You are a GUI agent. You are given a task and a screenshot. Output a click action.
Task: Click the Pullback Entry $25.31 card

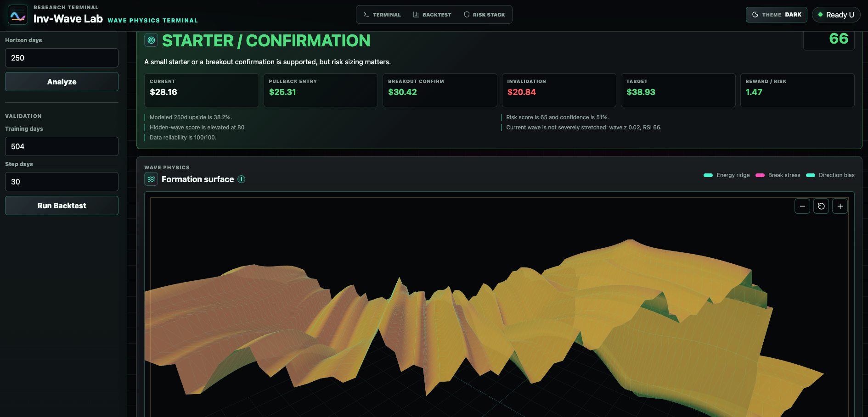[x=321, y=90]
